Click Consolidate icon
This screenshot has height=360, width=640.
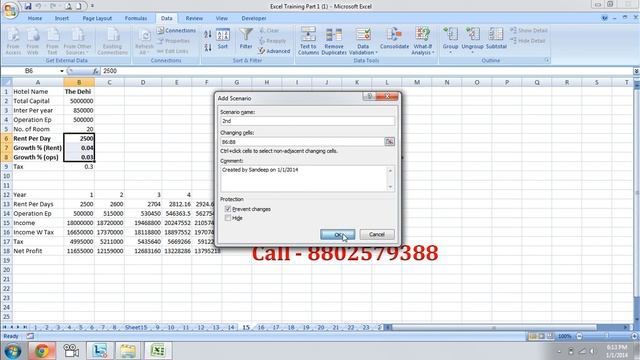394,39
